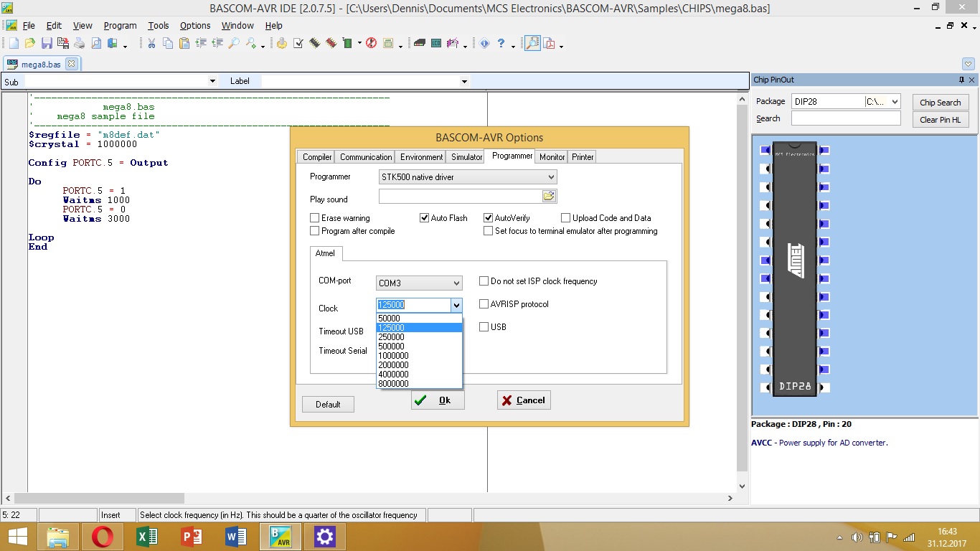980x551 pixels.
Task: Open the Tools menu
Action: coord(158,25)
